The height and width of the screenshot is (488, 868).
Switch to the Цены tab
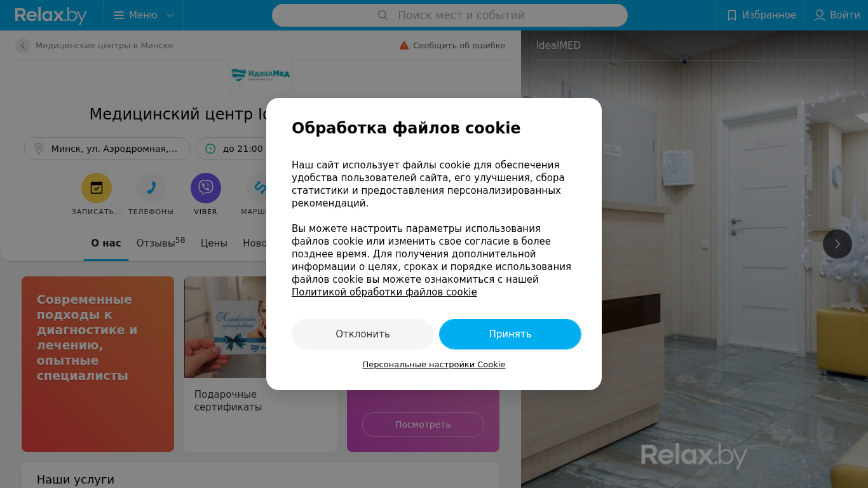(214, 243)
